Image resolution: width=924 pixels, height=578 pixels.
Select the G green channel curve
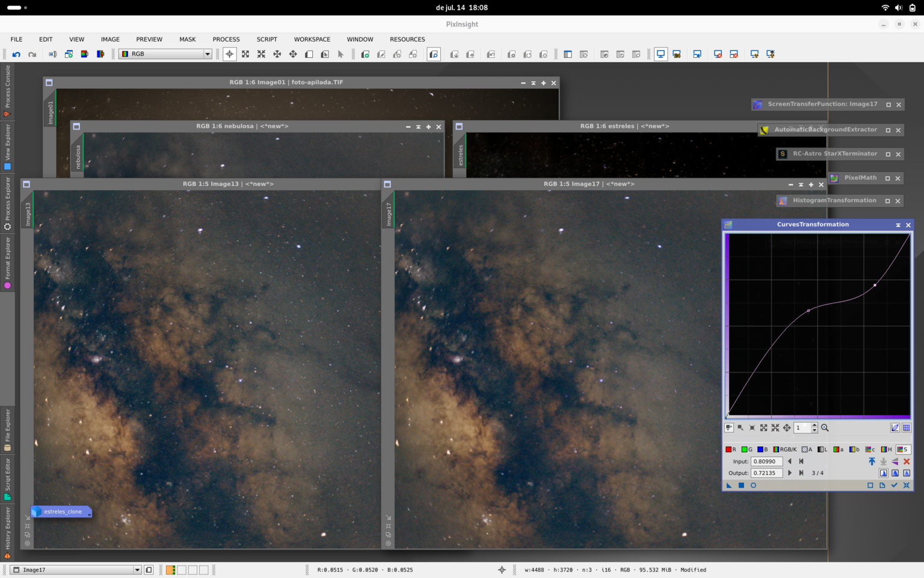tap(747, 449)
